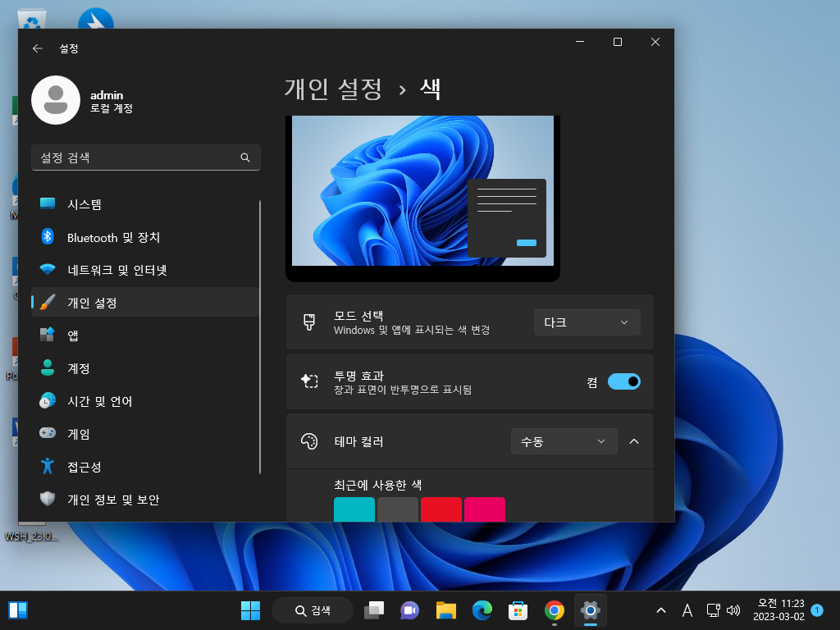This screenshot has width=840, height=630.
Task: Open the 모드 선택 다크 dropdown
Action: pos(587,322)
